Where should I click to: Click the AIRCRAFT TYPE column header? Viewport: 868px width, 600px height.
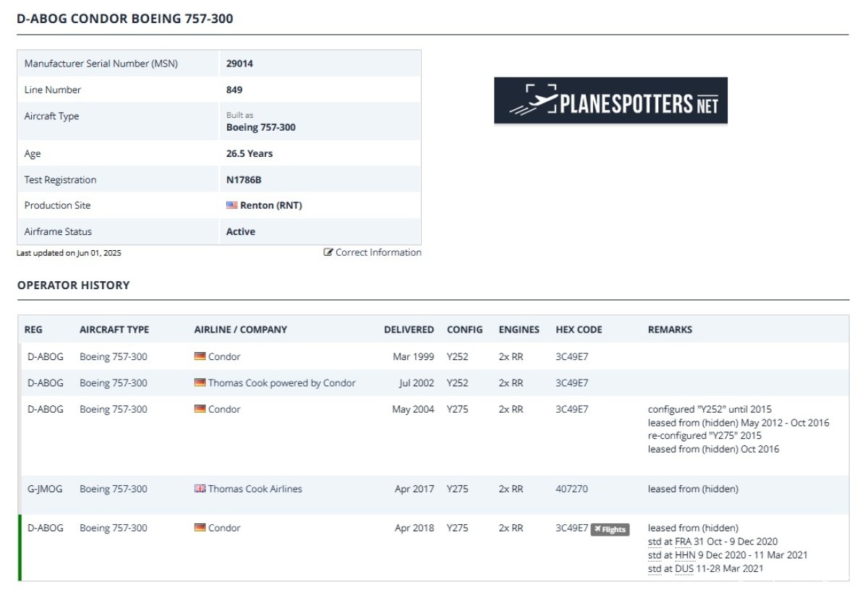[x=114, y=330]
